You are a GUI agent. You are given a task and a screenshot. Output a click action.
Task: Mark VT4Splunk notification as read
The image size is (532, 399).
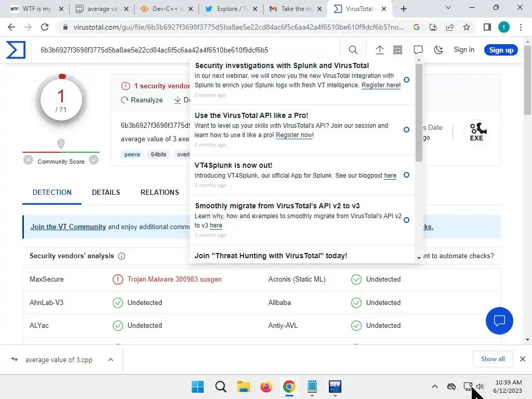click(406, 175)
